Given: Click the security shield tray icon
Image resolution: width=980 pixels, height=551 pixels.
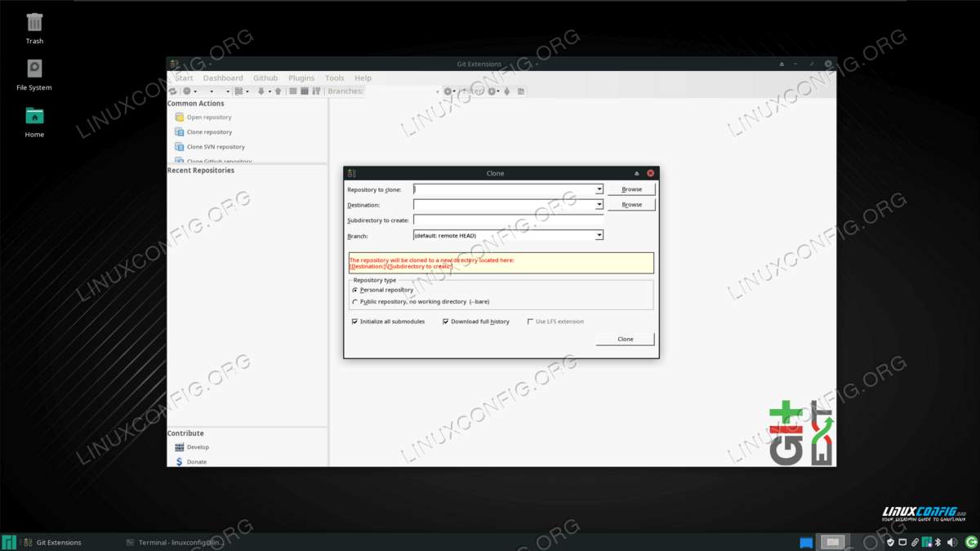Looking at the screenshot, I should click(891, 542).
